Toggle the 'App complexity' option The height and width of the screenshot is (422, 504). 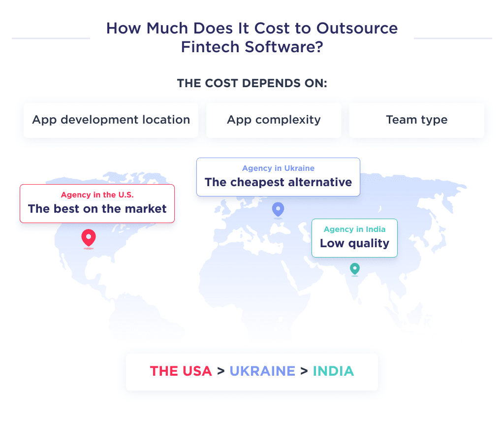274,120
